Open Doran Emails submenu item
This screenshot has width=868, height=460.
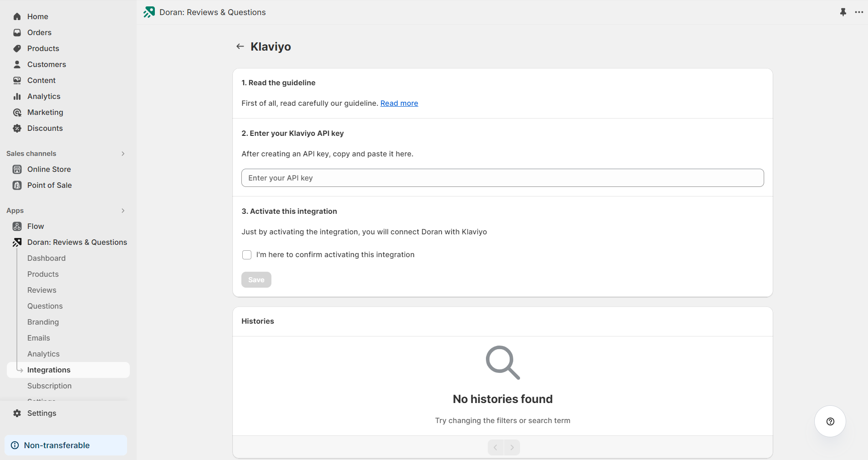[39, 338]
